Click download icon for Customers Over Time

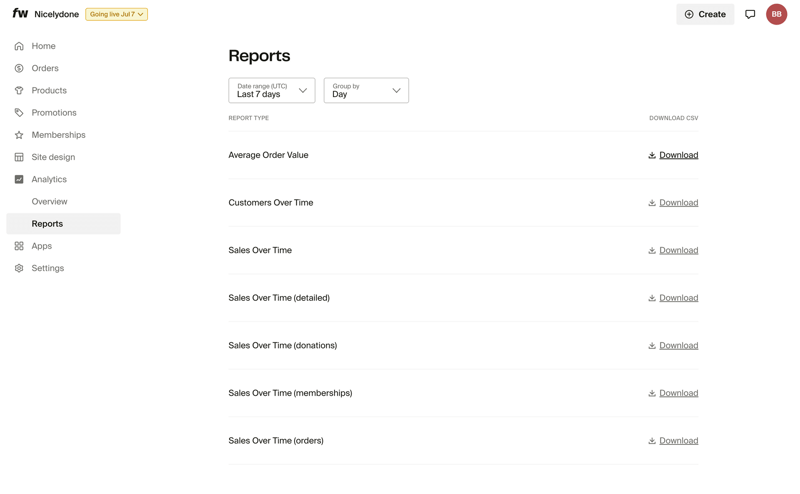(652, 203)
